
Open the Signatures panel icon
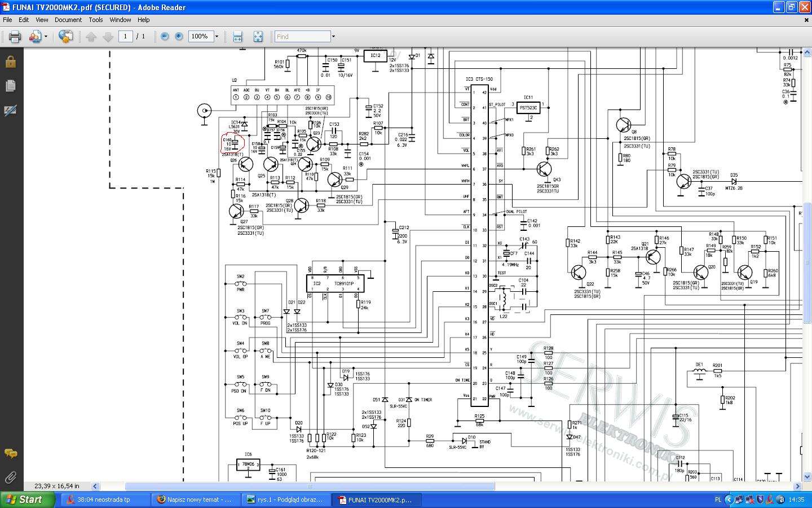pyautogui.click(x=10, y=111)
